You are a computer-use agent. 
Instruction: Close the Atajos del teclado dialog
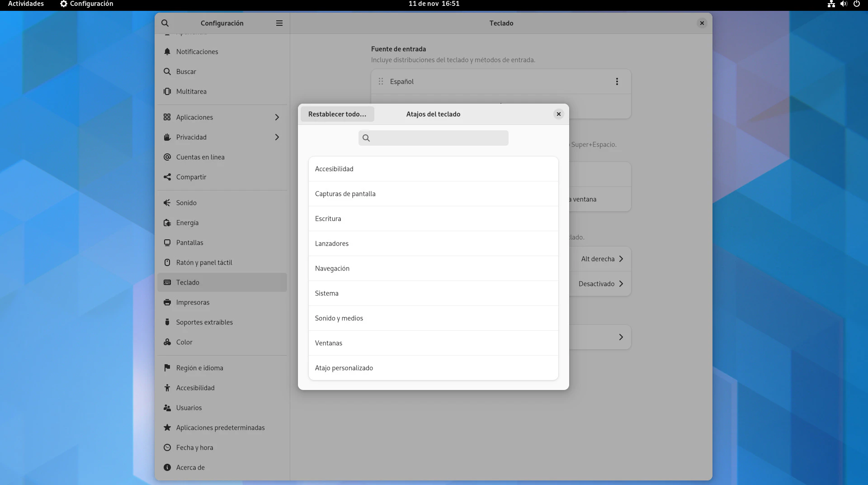(x=559, y=114)
